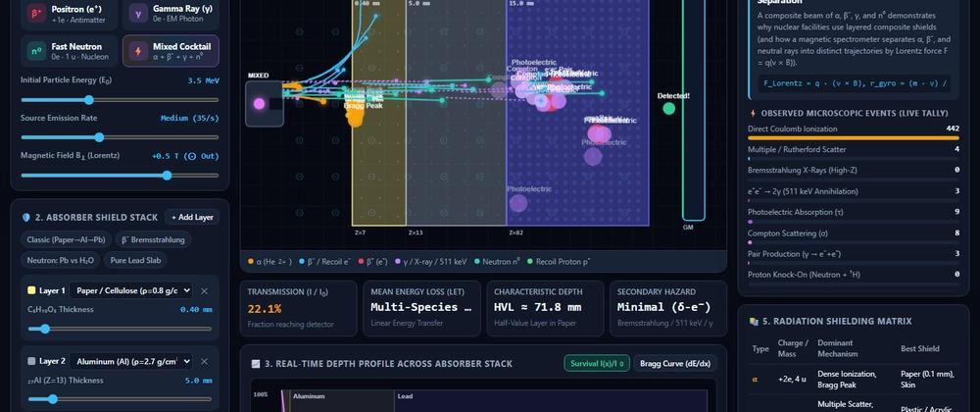Click the chart icon beside Real-Time Depth Profile
The image size is (980, 412).
click(x=255, y=364)
